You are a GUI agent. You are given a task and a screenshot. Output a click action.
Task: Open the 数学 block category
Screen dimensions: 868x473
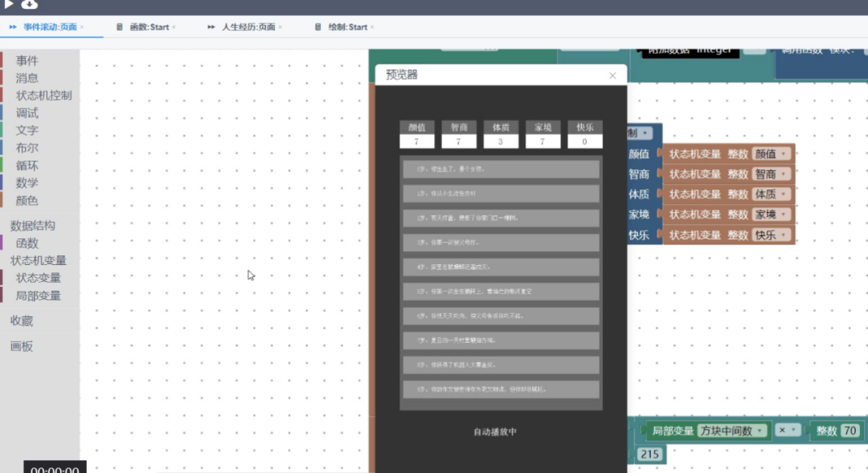pos(27,182)
